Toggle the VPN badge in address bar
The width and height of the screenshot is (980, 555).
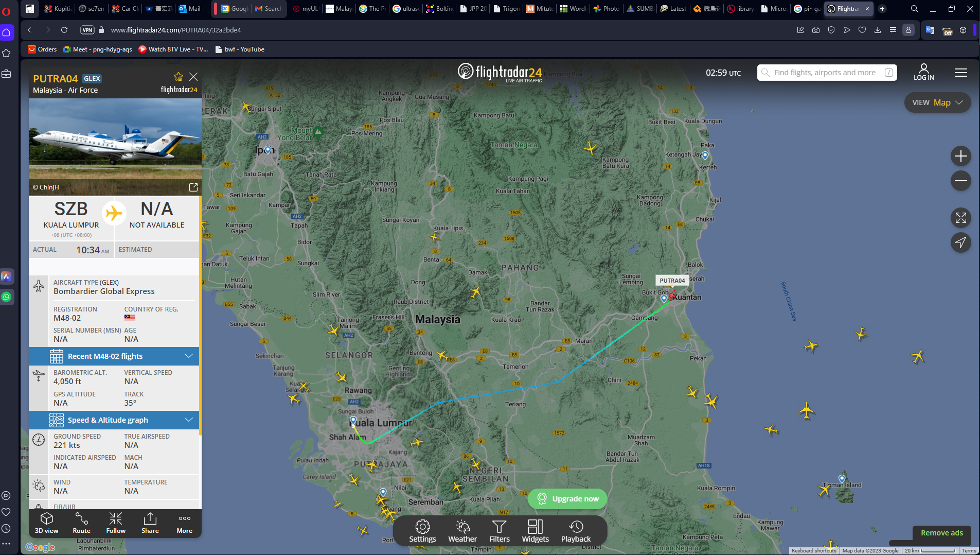pyautogui.click(x=87, y=30)
